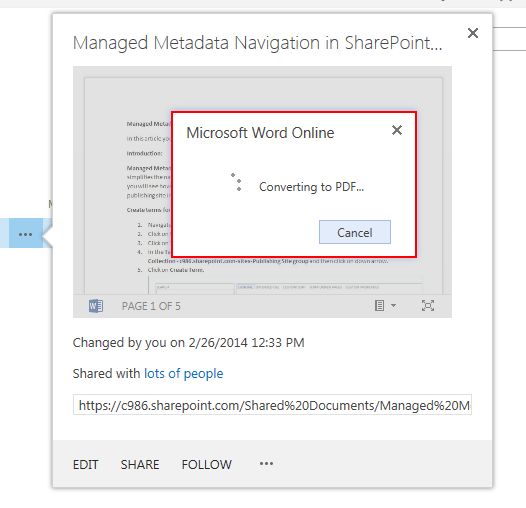Open the 'lots of people' link
The image size is (526, 508).
tap(183, 373)
